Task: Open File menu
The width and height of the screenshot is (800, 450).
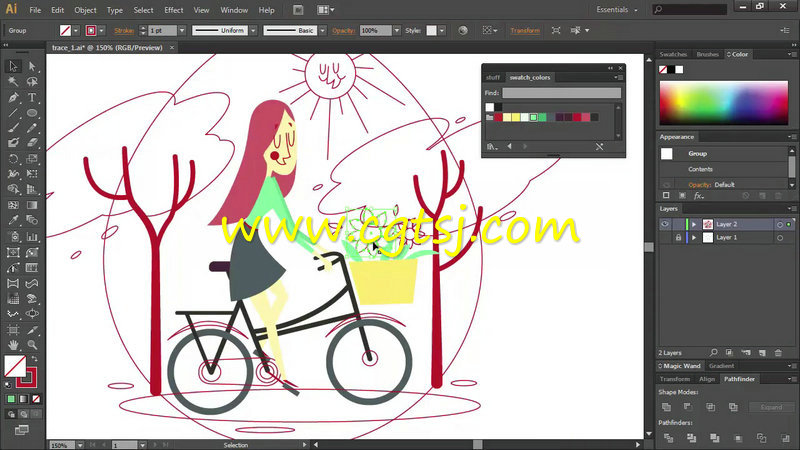Action: (x=35, y=10)
